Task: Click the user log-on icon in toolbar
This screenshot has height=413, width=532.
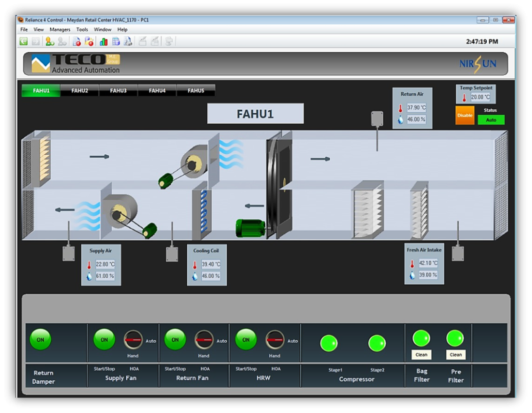Action: coord(50,42)
